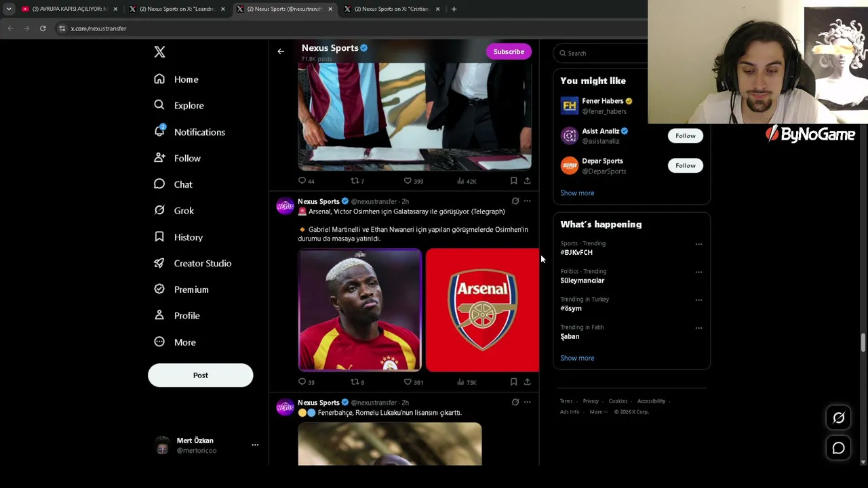
Task: Click the purple Subscribe button
Action: tap(509, 52)
